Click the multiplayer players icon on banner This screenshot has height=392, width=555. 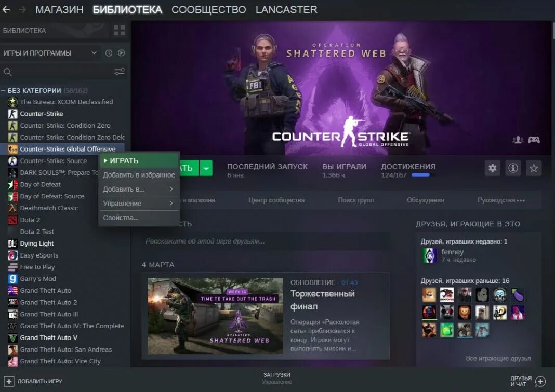coord(518,140)
